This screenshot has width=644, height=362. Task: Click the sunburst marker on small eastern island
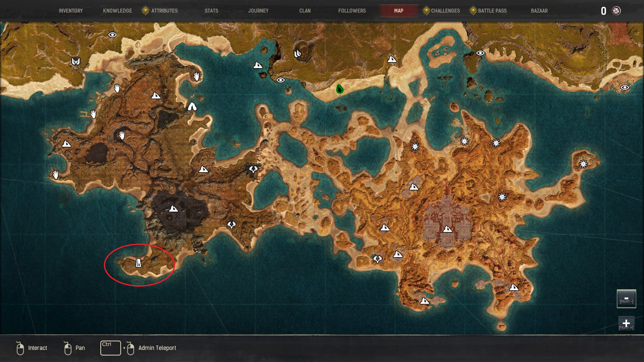coord(583,164)
